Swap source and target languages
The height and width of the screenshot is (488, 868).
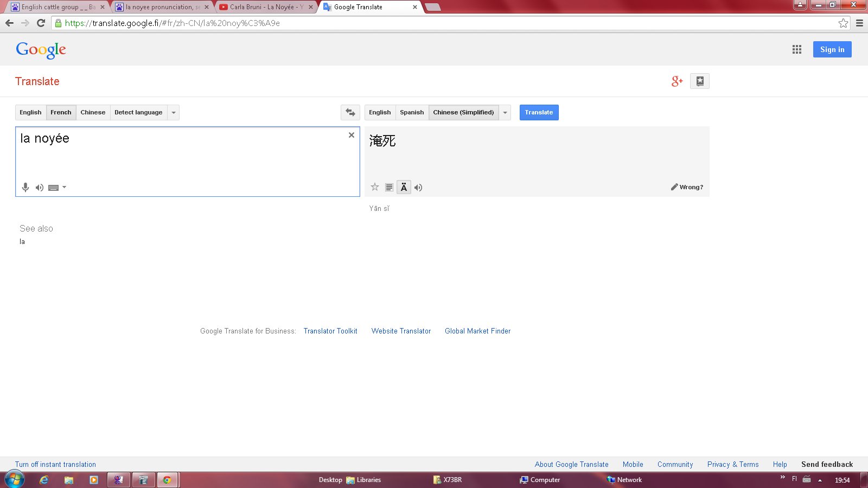tap(350, 112)
